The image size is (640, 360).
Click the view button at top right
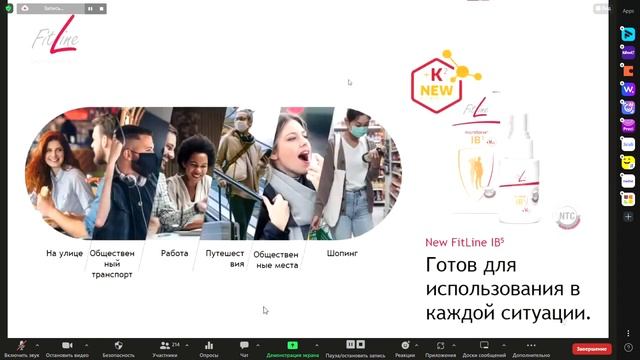(x=602, y=8)
